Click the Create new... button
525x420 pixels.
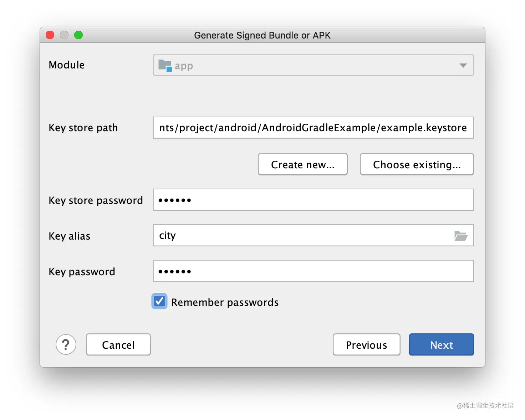pos(302,164)
